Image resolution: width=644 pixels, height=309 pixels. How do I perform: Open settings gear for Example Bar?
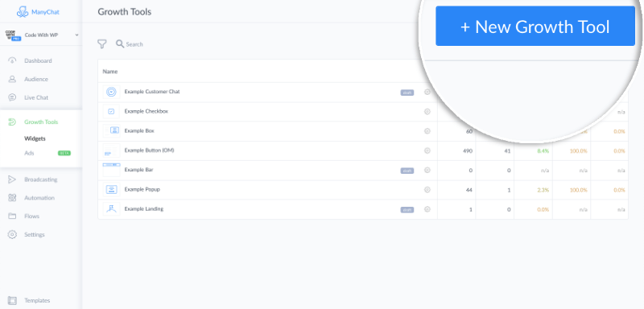coord(427,170)
